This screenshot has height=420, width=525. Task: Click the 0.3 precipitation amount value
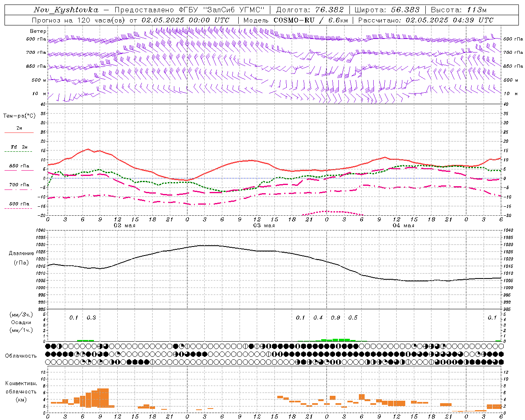[x=91, y=317]
